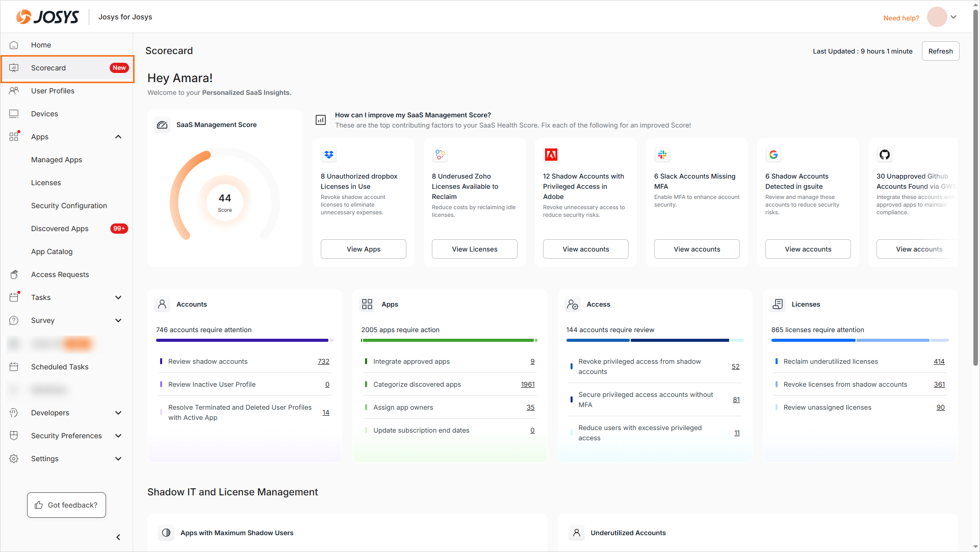Open the 732 review shadow accounts link
980x552 pixels.
pyautogui.click(x=323, y=362)
